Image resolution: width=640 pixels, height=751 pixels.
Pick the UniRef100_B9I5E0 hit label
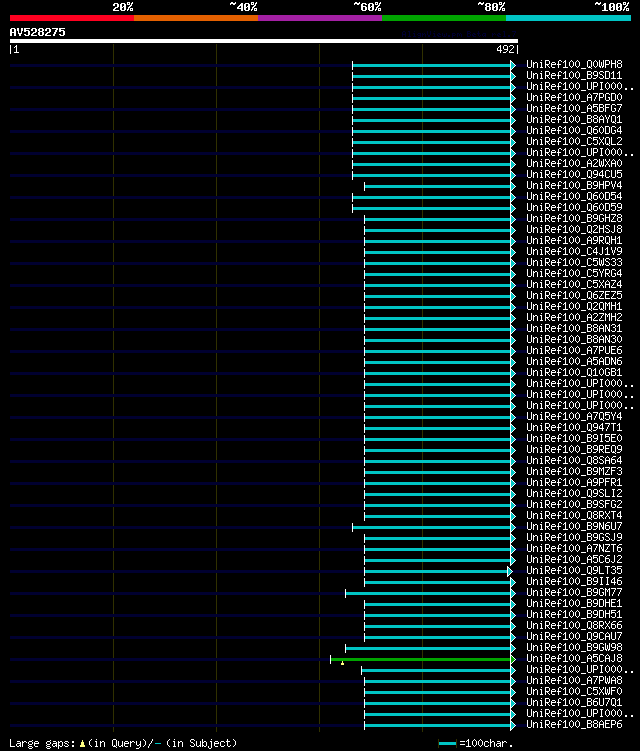click(x=574, y=439)
